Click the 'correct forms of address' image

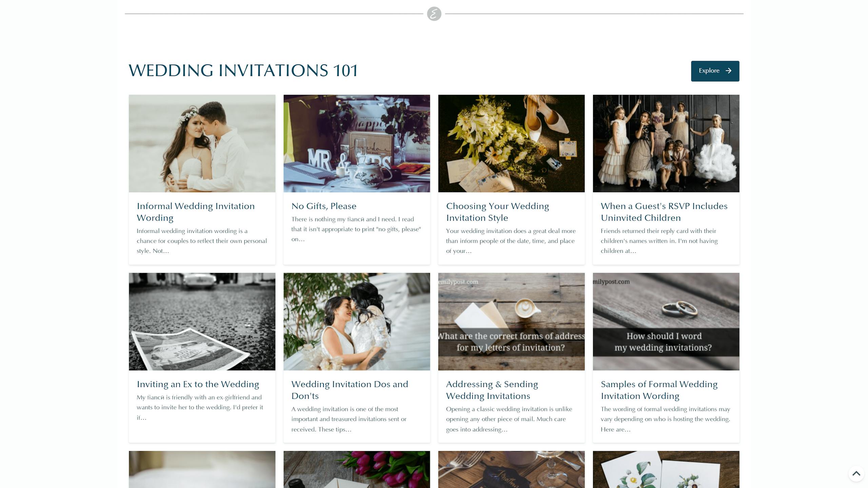511,322
